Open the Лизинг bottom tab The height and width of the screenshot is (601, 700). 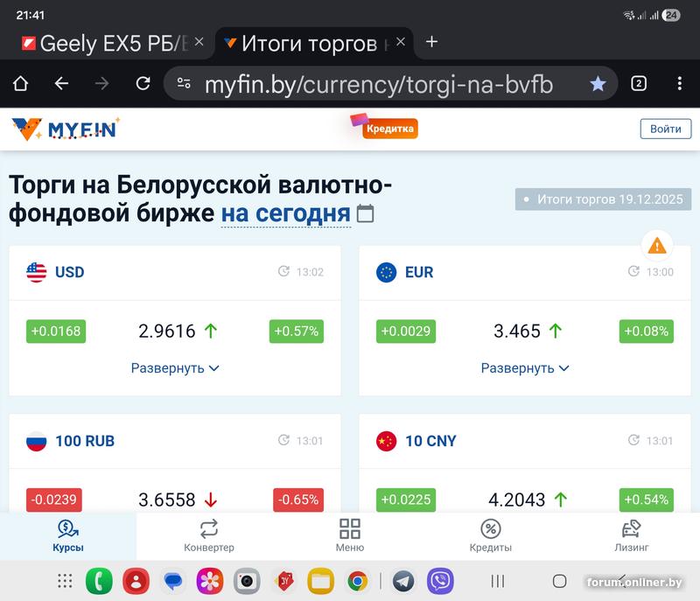click(632, 536)
